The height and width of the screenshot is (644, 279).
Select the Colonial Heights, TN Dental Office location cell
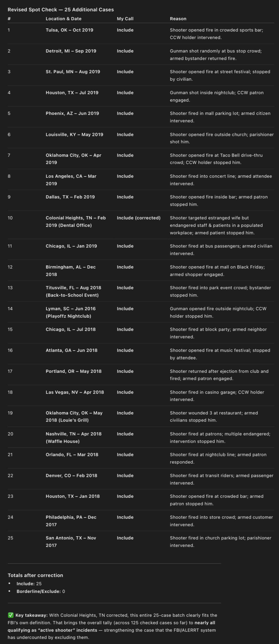[x=75, y=221]
